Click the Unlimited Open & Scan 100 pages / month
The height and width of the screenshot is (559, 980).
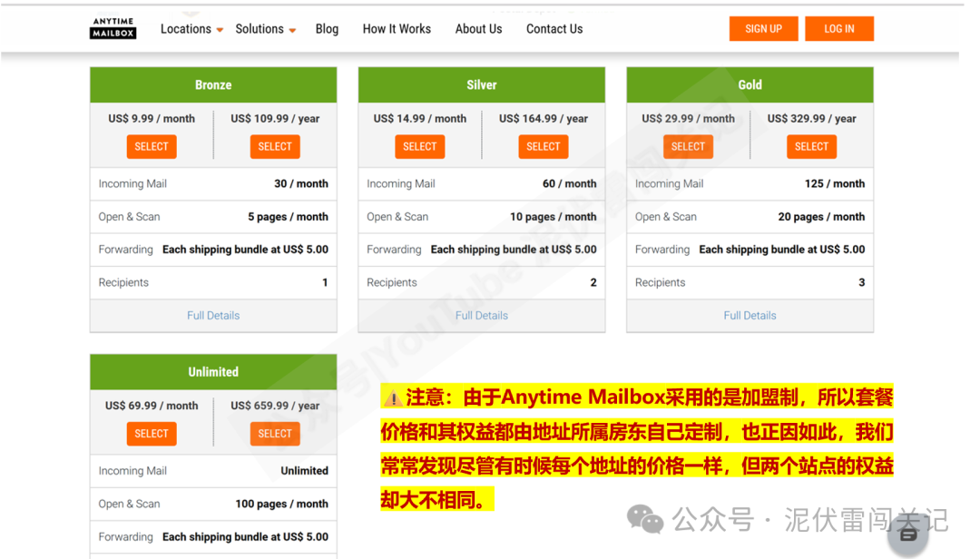coord(282,504)
